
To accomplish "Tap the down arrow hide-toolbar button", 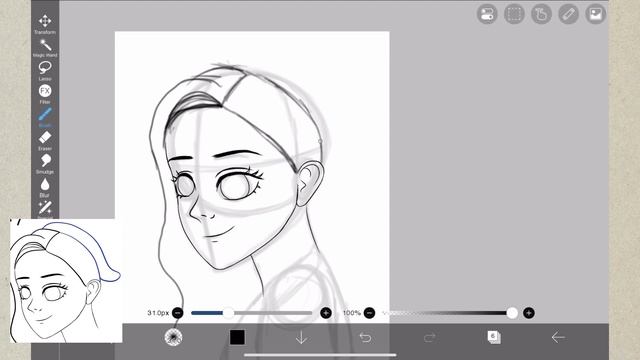I will [x=301, y=338].
